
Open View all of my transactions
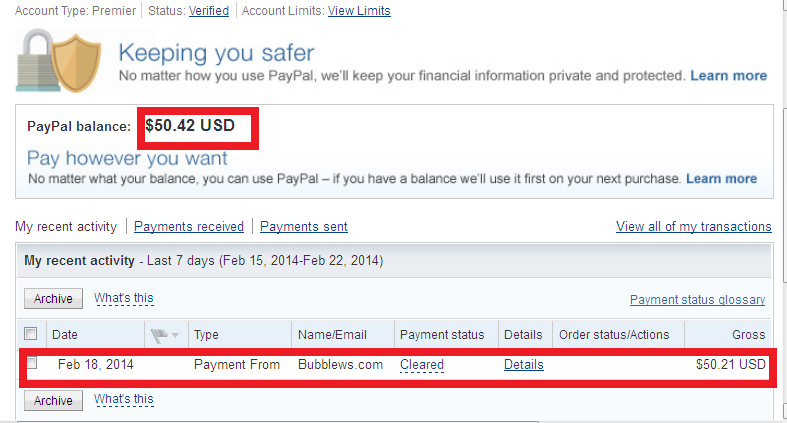(694, 227)
